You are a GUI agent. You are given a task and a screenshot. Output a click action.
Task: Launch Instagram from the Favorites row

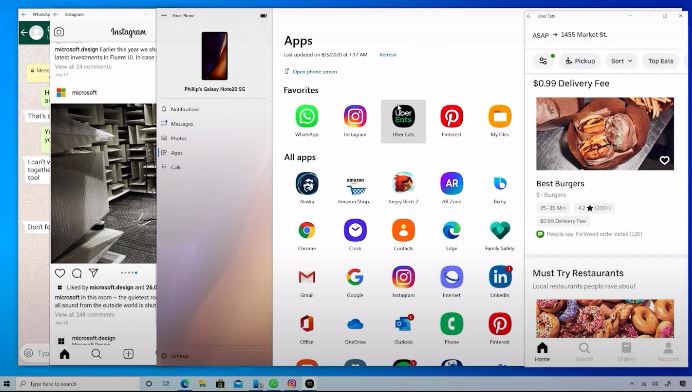(x=355, y=117)
